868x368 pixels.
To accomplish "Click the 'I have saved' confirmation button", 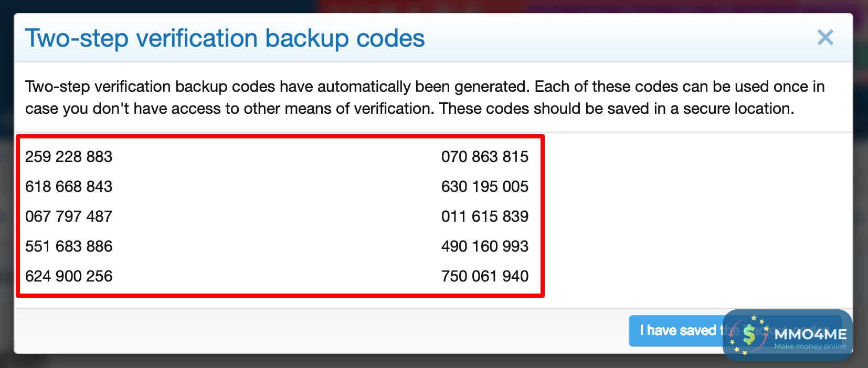I will (x=677, y=330).
